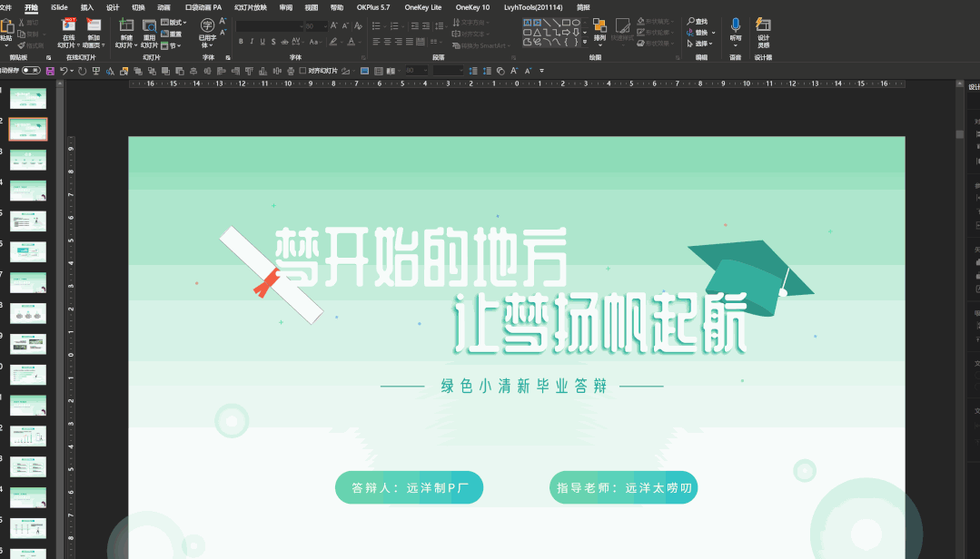Click the undo arrow in quick toolbar
This screenshot has height=559, width=980.
click(x=64, y=71)
